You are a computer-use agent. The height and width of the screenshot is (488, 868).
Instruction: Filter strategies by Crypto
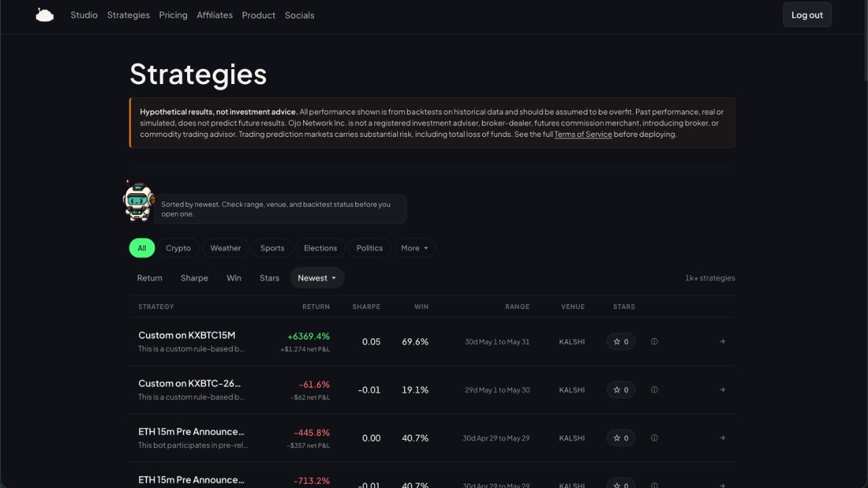click(x=178, y=248)
